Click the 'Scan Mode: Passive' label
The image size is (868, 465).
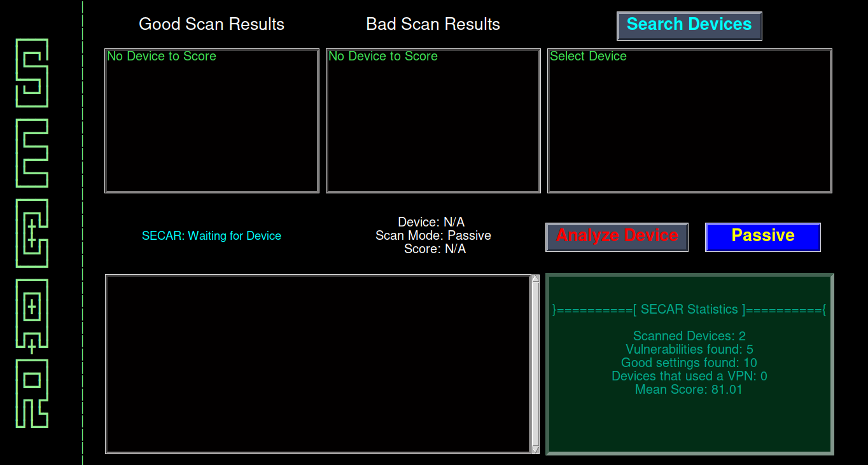433,235
